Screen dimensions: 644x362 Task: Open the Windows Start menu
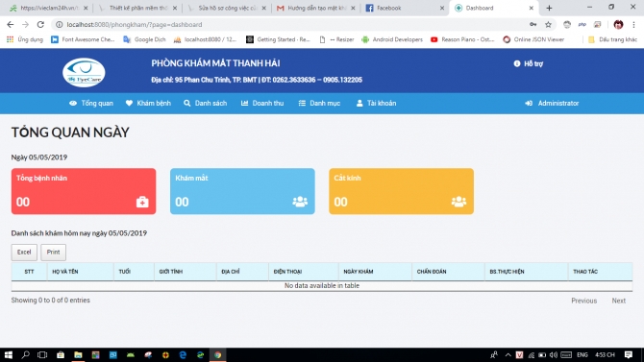coord(9,354)
